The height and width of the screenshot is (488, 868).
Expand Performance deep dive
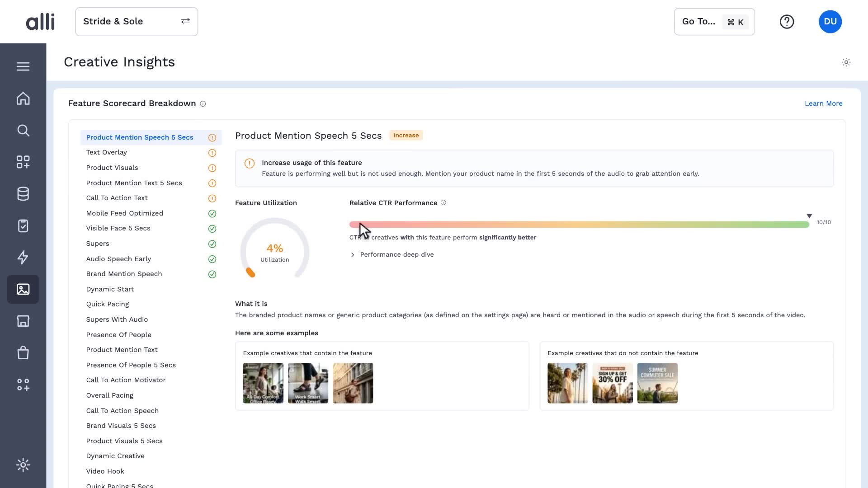[x=392, y=254]
